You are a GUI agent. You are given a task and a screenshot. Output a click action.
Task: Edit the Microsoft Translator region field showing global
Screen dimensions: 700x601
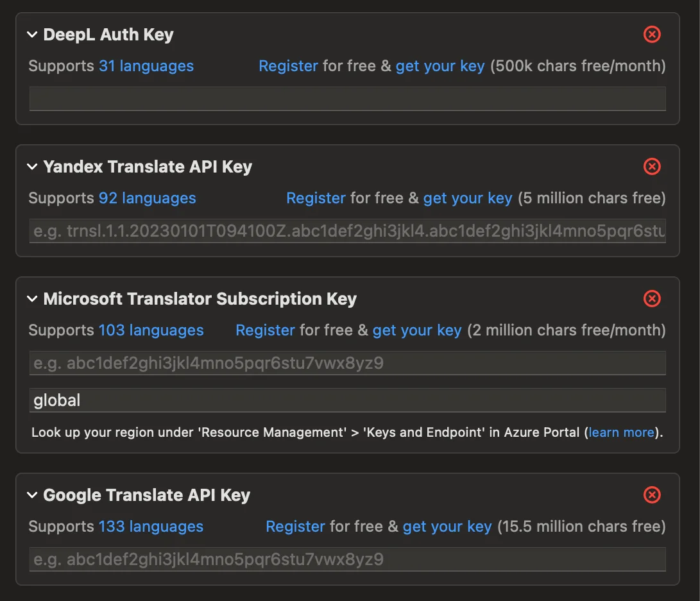coord(346,400)
